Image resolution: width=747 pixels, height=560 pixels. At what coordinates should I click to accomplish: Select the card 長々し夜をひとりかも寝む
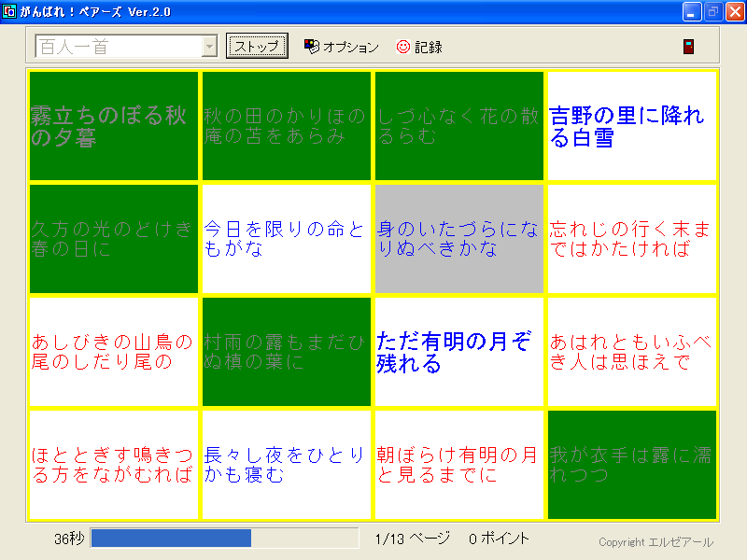click(287, 465)
